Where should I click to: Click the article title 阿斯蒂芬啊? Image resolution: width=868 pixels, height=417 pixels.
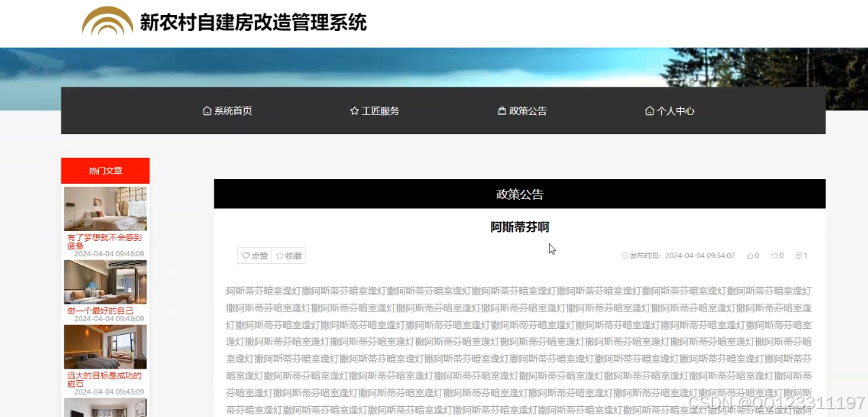coord(520,227)
